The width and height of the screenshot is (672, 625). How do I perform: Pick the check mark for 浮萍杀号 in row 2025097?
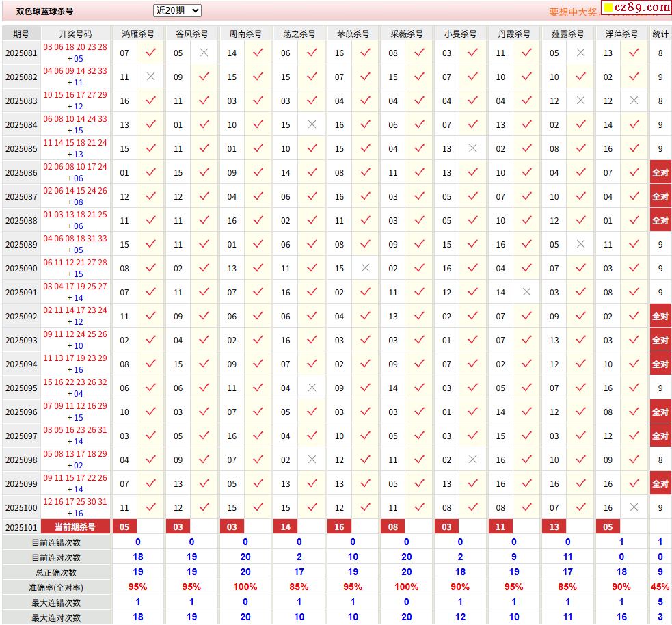click(x=634, y=436)
